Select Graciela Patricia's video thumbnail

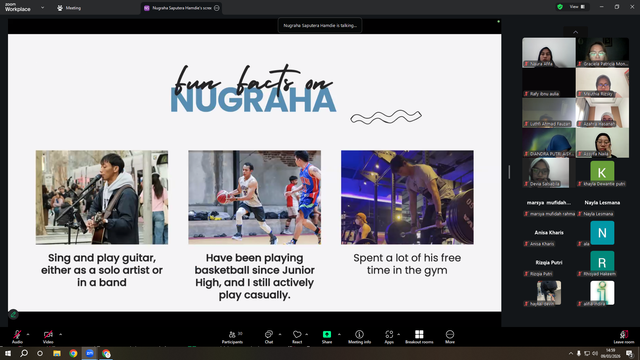602,52
